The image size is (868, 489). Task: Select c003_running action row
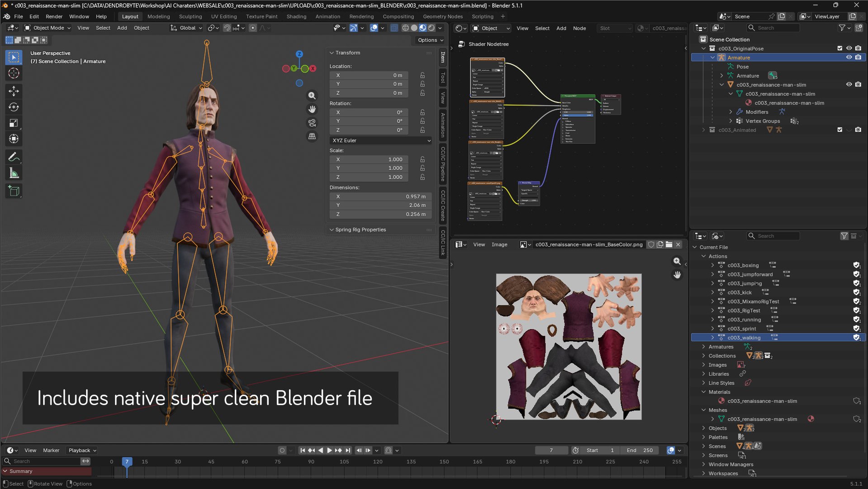coord(778,320)
